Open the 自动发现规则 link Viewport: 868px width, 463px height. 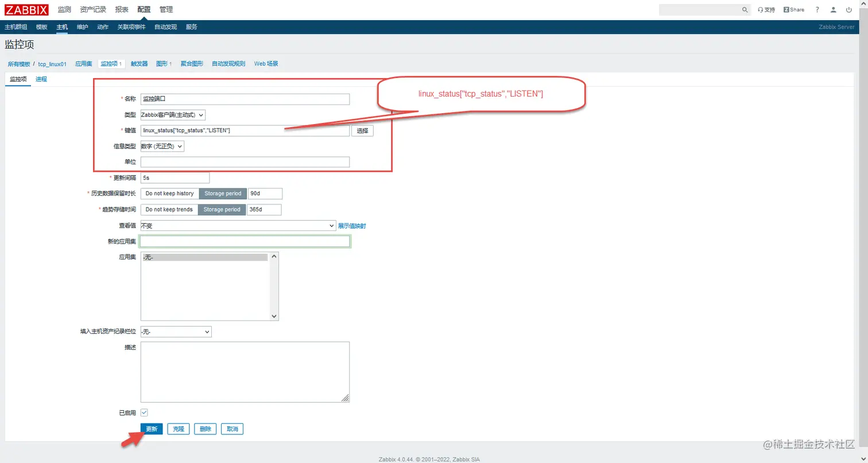[228, 64]
